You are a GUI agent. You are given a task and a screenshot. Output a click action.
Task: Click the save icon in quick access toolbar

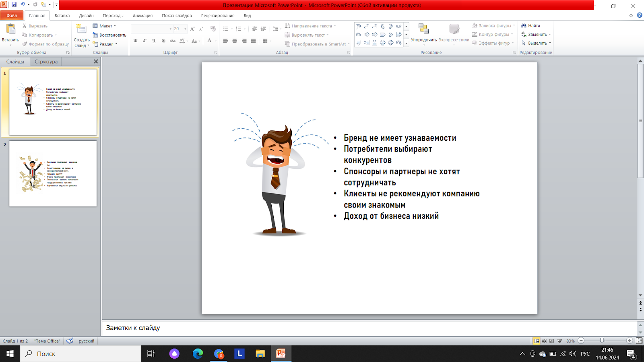[14, 5]
